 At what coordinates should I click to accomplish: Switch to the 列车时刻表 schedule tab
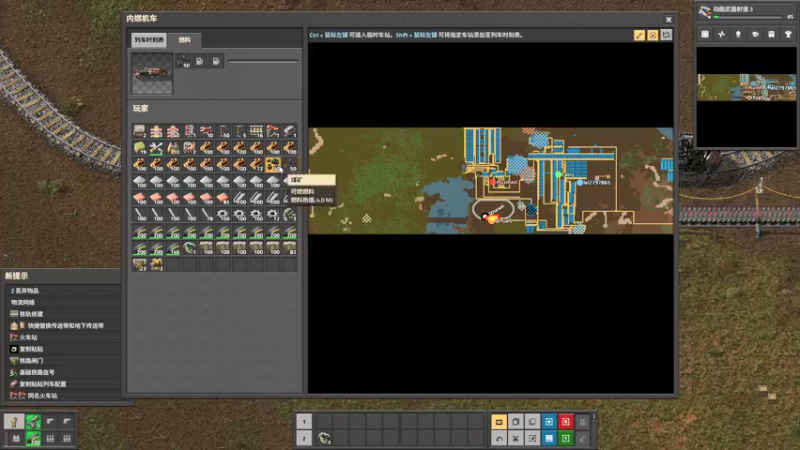pyautogui.click(x=149, y=40)
